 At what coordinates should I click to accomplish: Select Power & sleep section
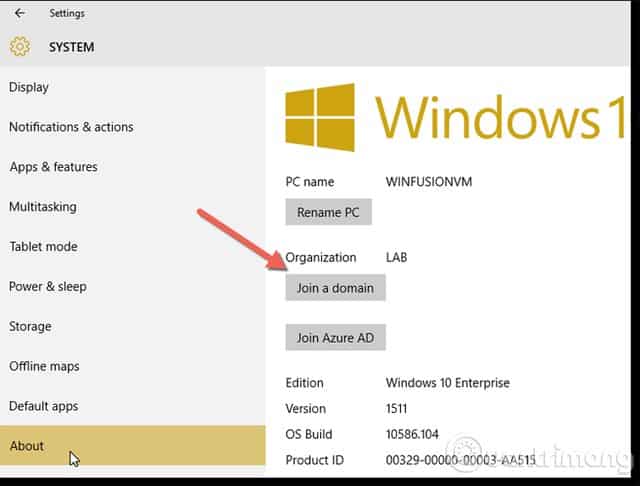coord(133,286)
